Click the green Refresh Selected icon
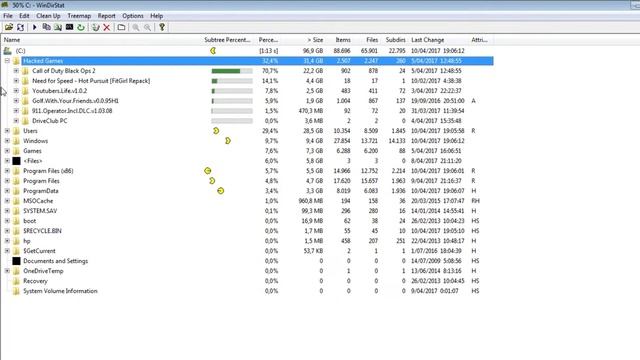 pos(81,27)
